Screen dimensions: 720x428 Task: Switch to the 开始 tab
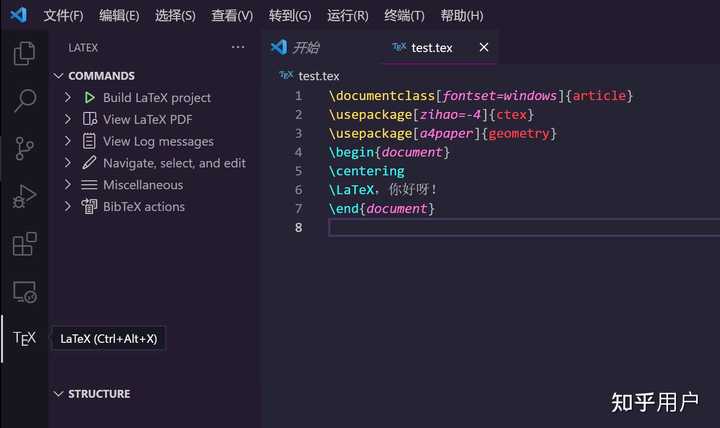pyautogui.click(x=306, y=47)
